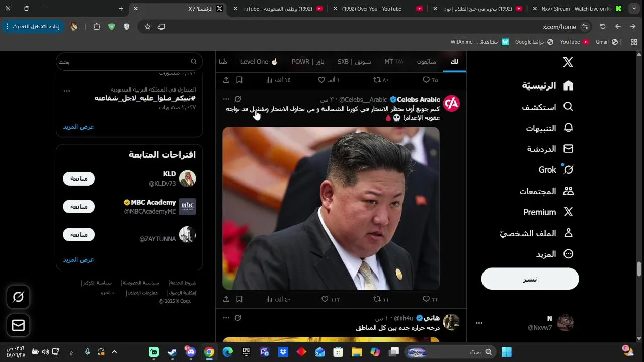Open Chrome extensions puzzle icon

[97, 27]
